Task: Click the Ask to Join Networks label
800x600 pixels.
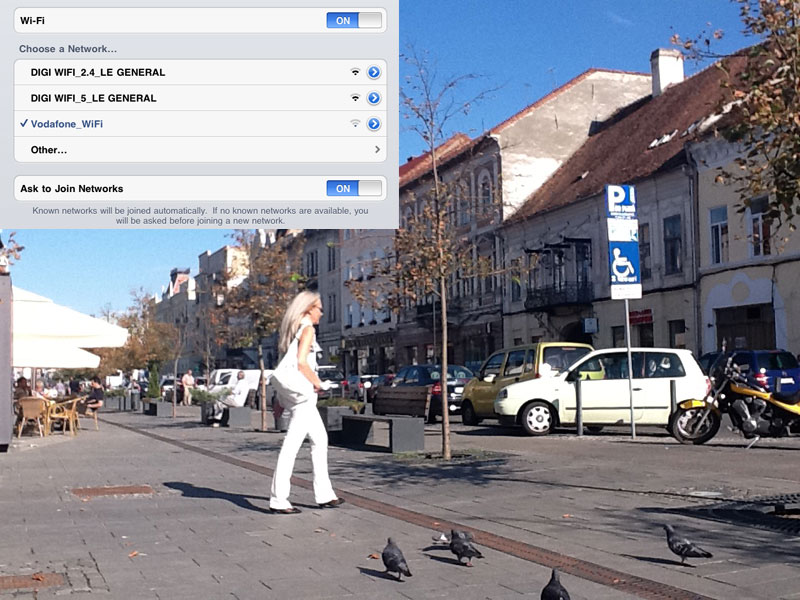Action: pos(72,188)
